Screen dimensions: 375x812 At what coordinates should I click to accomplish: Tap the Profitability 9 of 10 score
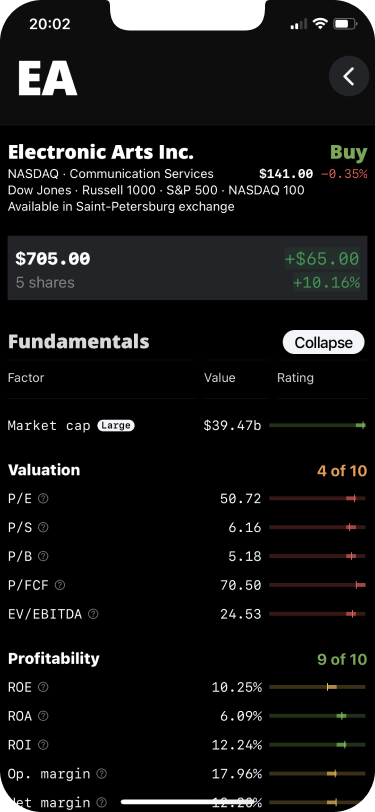click(342, 659)
